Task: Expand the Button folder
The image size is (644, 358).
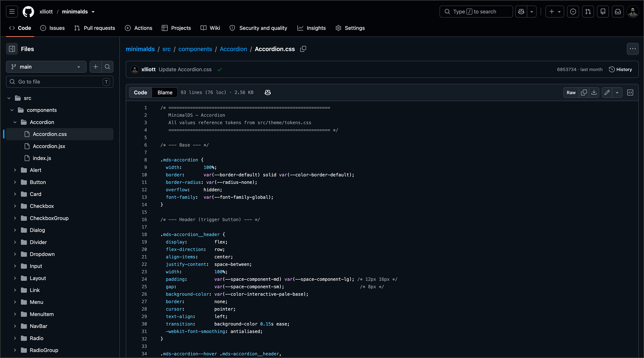Action: click(15, 182)
